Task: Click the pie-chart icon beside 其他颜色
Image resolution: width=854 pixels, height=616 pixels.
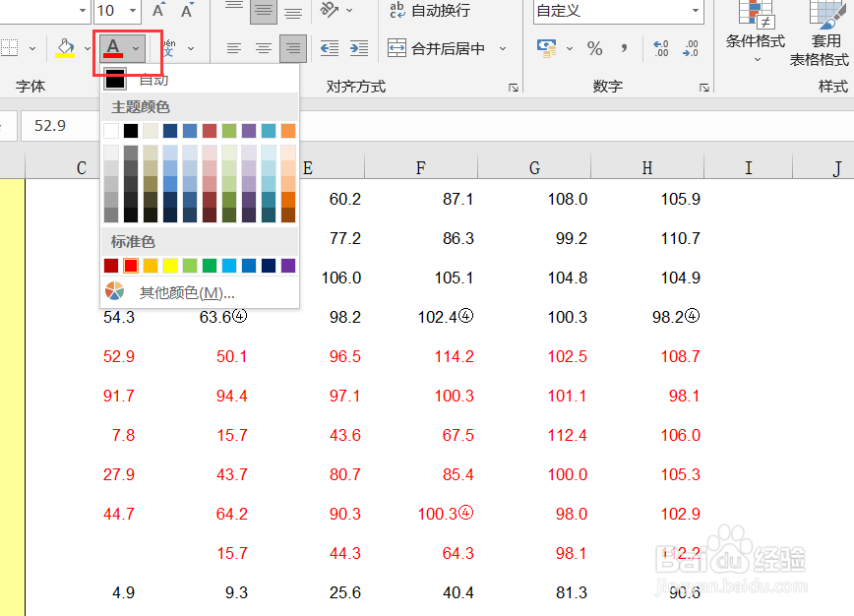Action: click(x=115, y=291)
